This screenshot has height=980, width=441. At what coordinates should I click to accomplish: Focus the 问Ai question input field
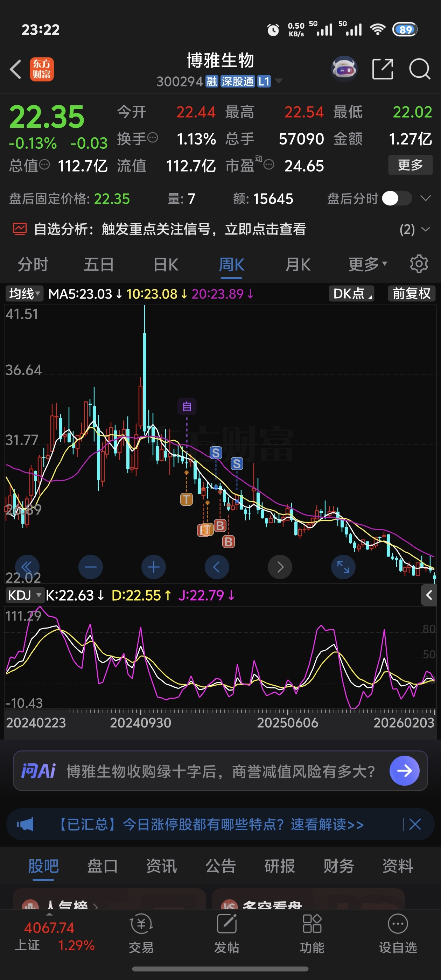click(x=221, y=771)
